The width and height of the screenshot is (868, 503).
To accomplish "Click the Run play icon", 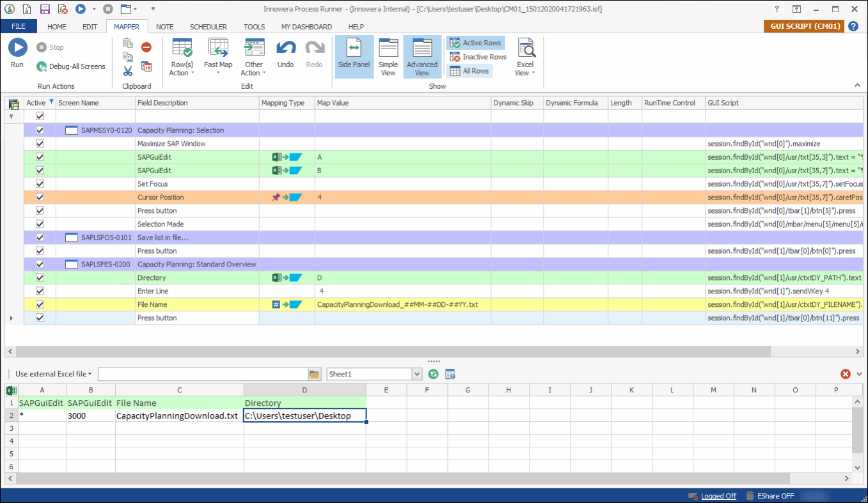I will pyautogui.click(x=17, y=48).
